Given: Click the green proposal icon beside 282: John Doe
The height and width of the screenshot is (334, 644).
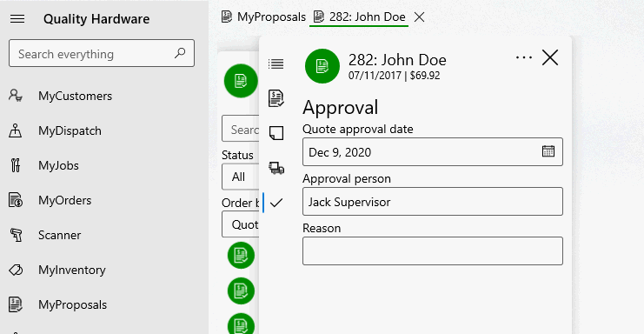Looking at the screenshot, I should tap(322, 66).
